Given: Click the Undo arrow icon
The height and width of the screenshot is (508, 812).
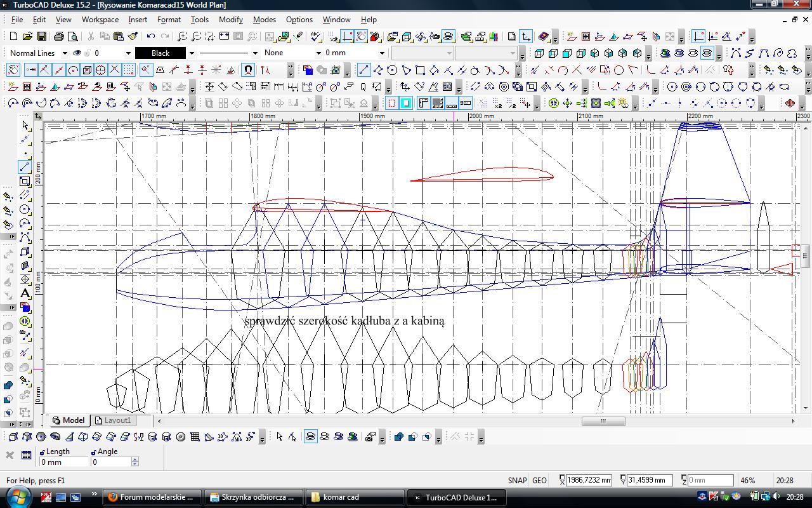Looking at the screenshot, I should 151,37.
